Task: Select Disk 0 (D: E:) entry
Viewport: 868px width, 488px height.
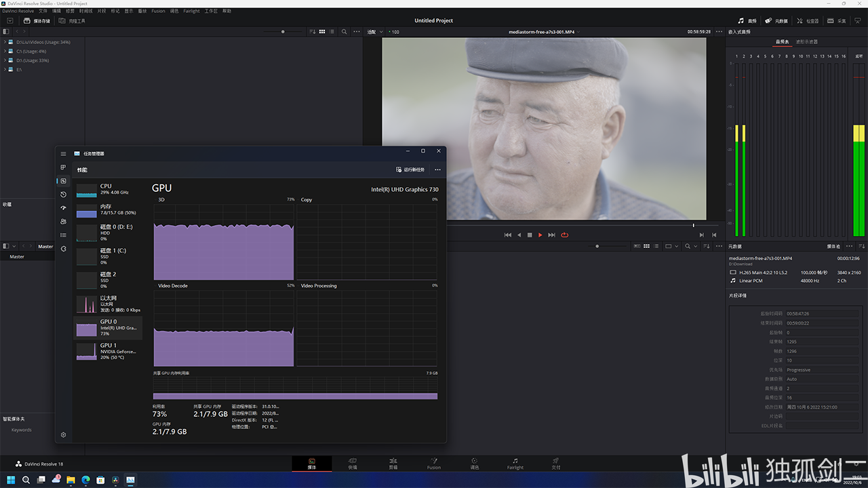Action: pyautogui.click(x=108, y=232)
